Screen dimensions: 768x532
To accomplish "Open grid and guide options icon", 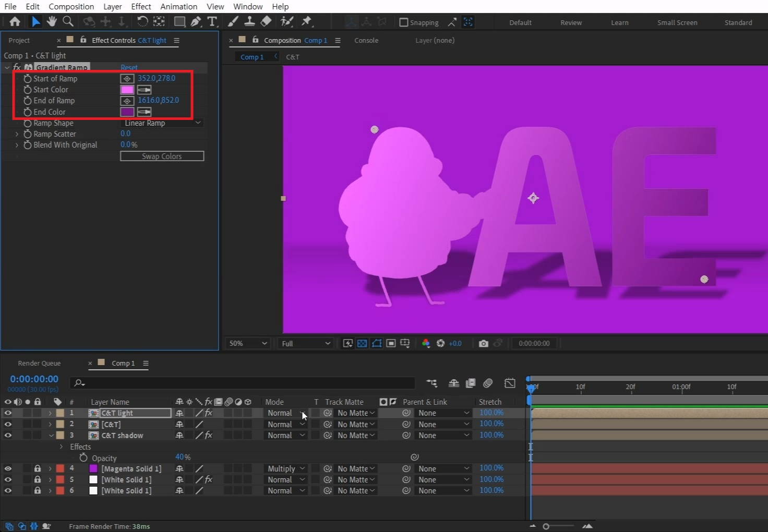I will (x=405, y=343).
